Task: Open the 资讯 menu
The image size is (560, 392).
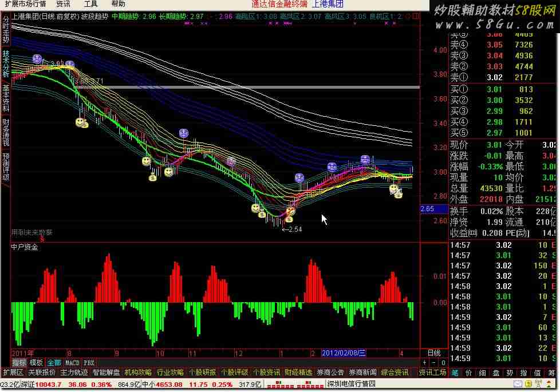Action: (x=63, y=4)
